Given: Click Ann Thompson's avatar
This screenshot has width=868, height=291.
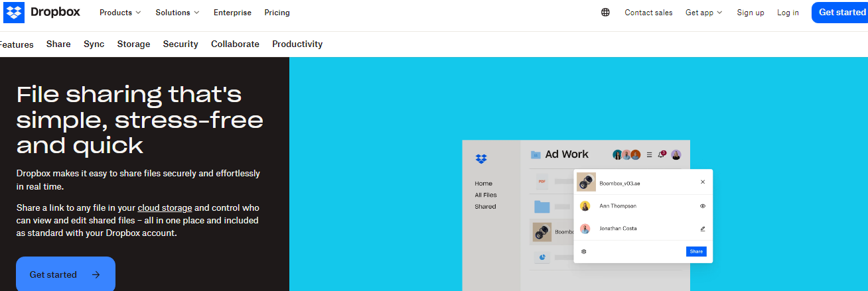Looking at the screenshot, I should (585, 206).
